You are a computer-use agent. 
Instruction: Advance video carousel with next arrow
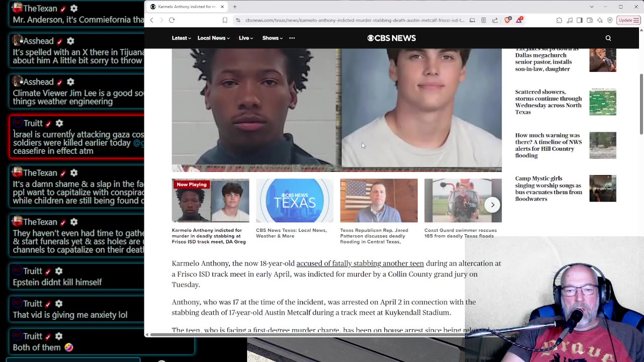pos(493,205)
